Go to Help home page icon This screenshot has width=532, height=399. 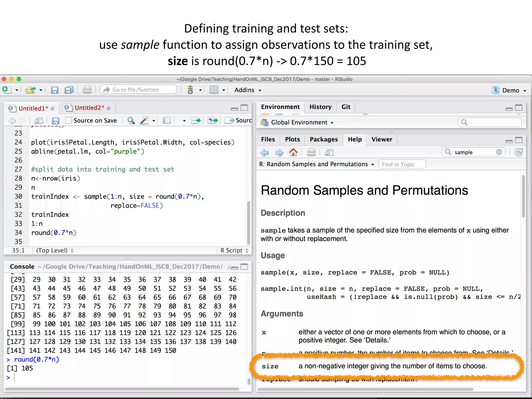293,152
